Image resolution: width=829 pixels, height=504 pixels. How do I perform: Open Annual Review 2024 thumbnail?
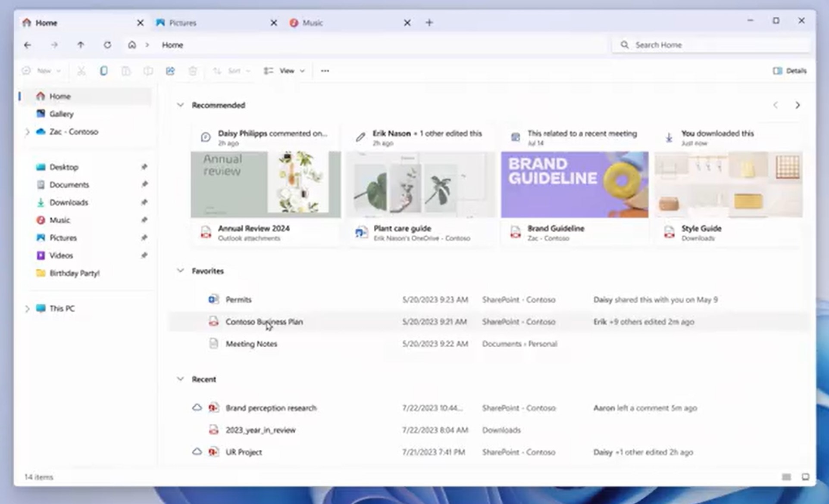click(x=266, y=184)
